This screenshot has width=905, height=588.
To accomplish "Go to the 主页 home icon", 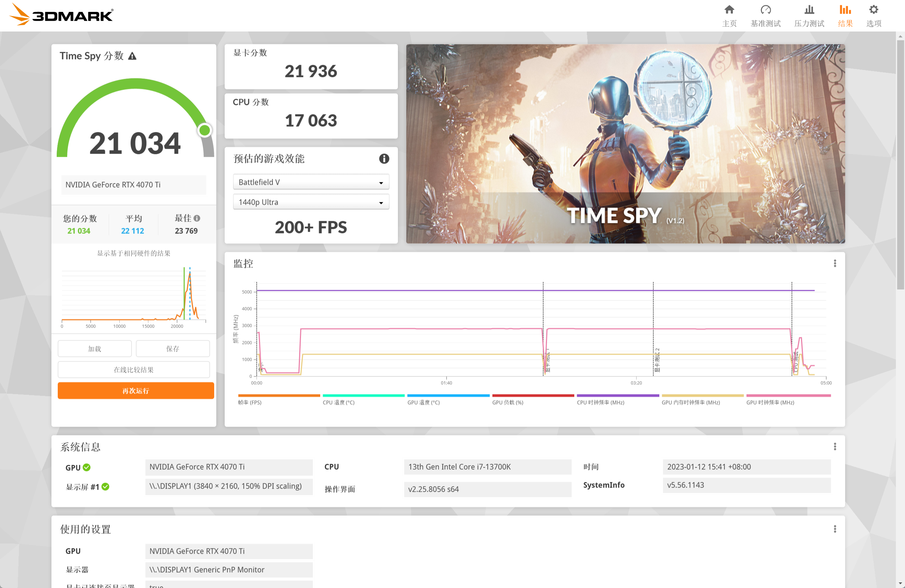I will click(729, 9).
